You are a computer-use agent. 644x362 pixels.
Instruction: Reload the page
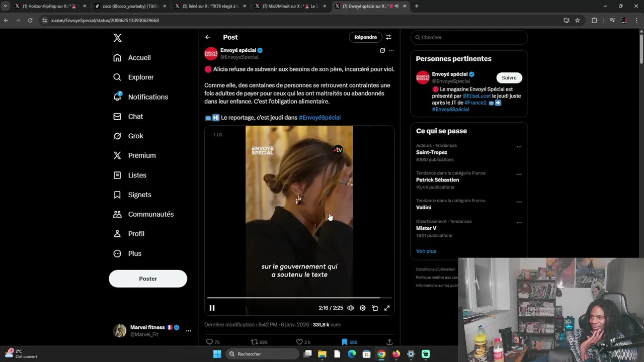tap(30, 21)
